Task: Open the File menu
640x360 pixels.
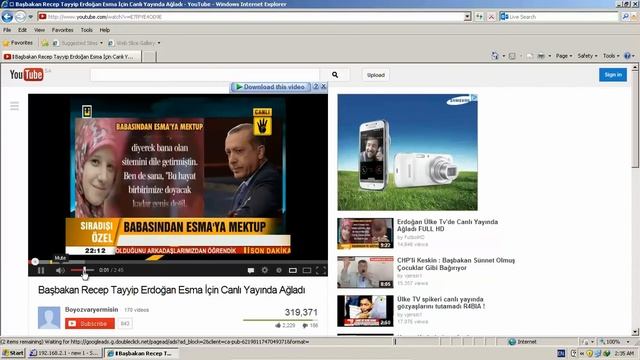Action: click(x=7, y=30)
